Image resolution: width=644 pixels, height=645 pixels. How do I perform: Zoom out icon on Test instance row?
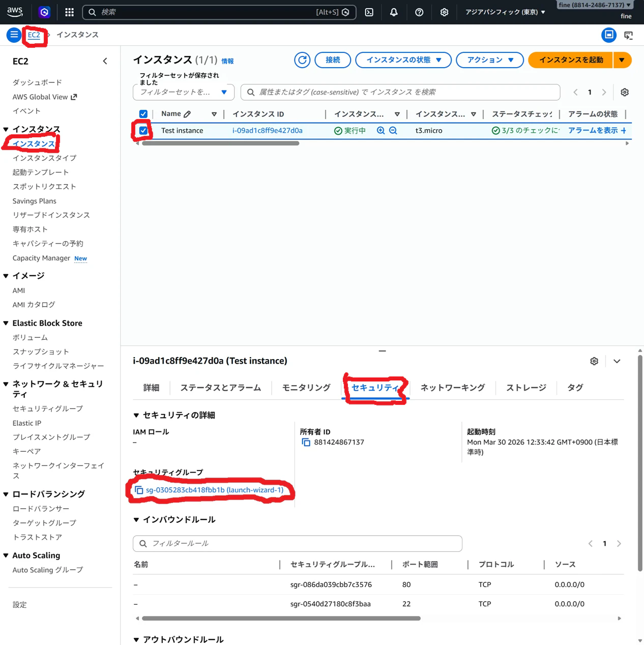coord(393,131)
